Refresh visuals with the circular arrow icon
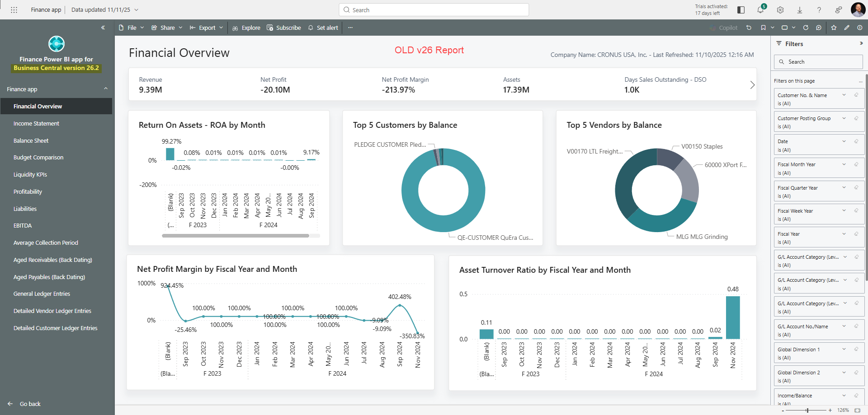 [x=806, y=28]
